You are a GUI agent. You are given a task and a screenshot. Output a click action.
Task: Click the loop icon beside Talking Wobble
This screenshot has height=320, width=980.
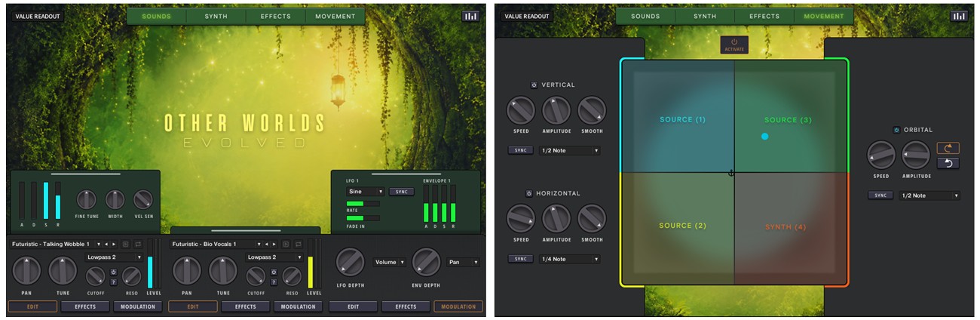[x=137, y=245]
